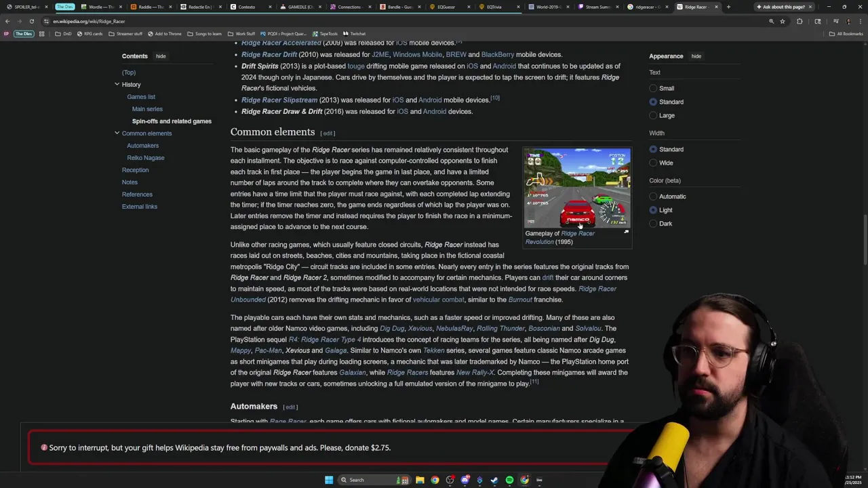The height and width of the screenshot is (488, 868).
Task: Open the TapeTools bookmark
Action: (x=325, y=33)
